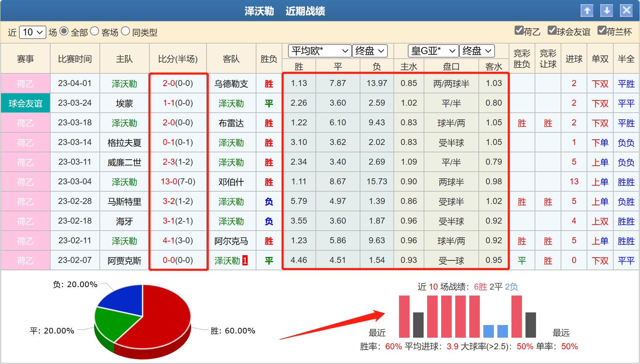This screenshot has width=640, height=364.
Task: Click the 荷乙 league badge on first row
Action: (x=25, y=83)
